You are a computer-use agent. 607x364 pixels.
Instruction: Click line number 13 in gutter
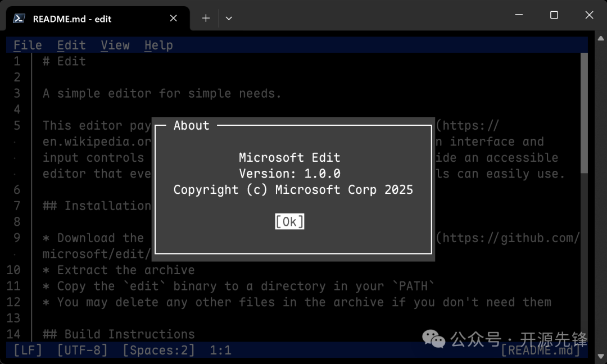tap(13, 318)
